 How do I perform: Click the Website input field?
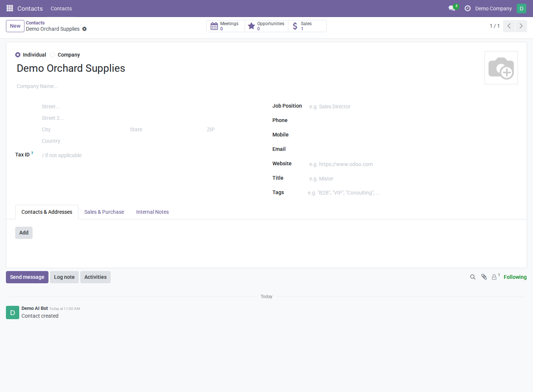412,164
